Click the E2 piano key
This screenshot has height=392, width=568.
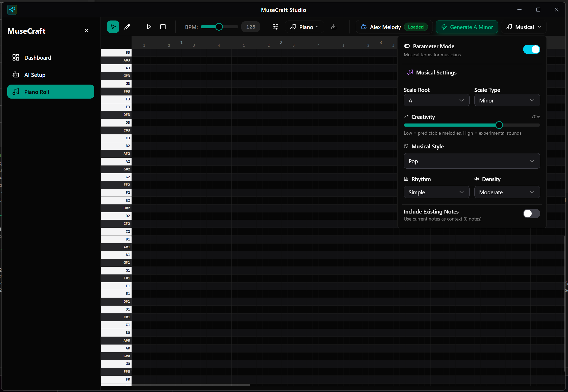click(116, 200)
